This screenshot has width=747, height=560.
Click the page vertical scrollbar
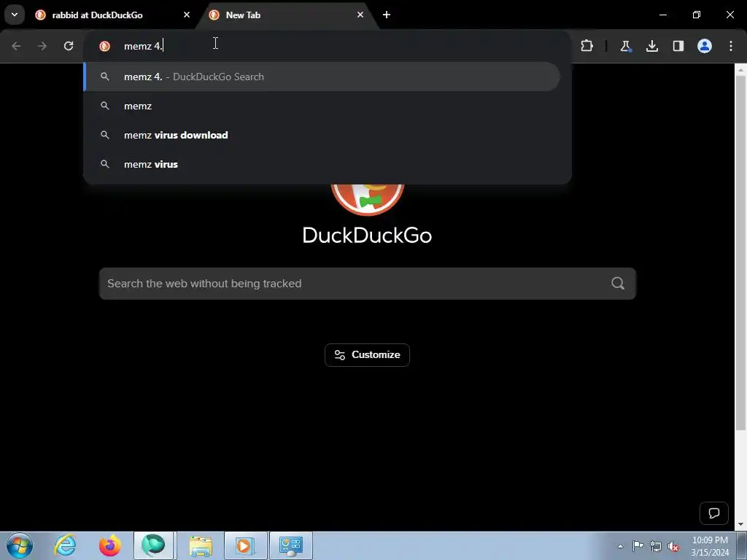click(x=740, y=252)
